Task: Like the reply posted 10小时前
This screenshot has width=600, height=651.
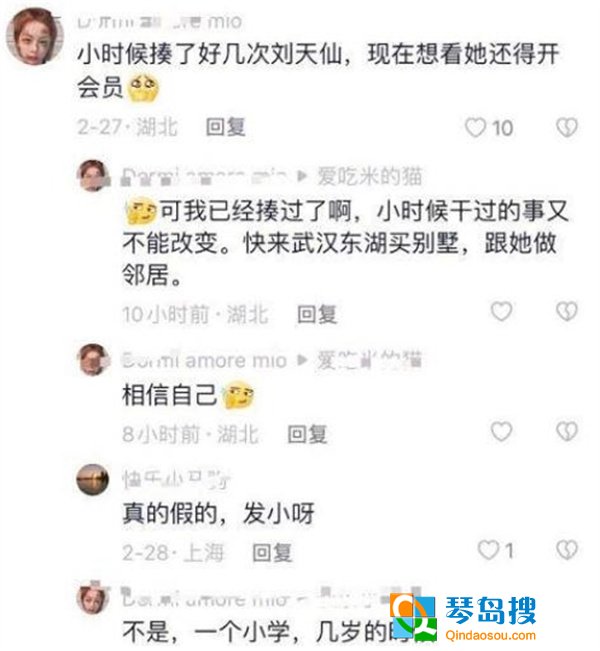Action: tap(501, 311)
